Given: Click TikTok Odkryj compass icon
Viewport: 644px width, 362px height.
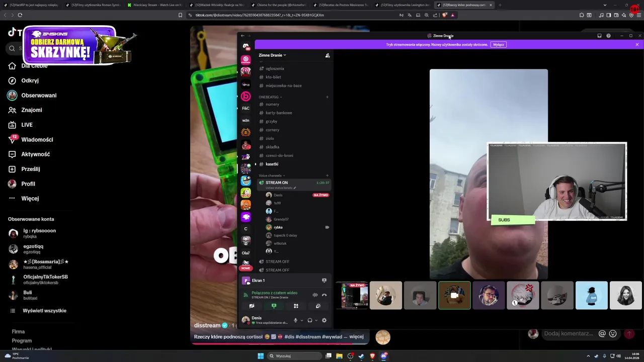Looking at the screenshot, I should point(12,80).
